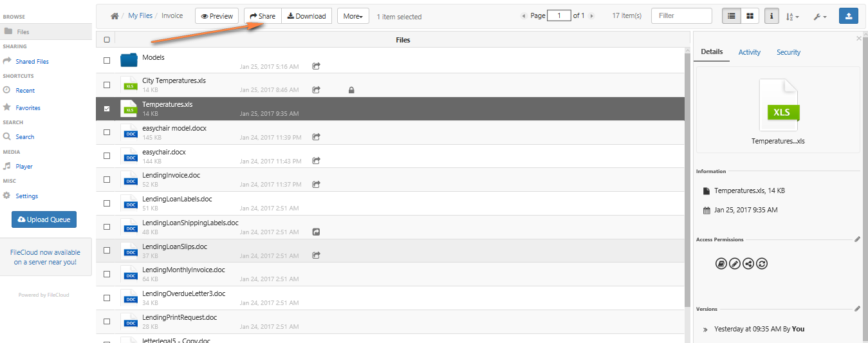Open the More dropdown menu
This screenshot has width=868, height=343.
tap(353, 16)
